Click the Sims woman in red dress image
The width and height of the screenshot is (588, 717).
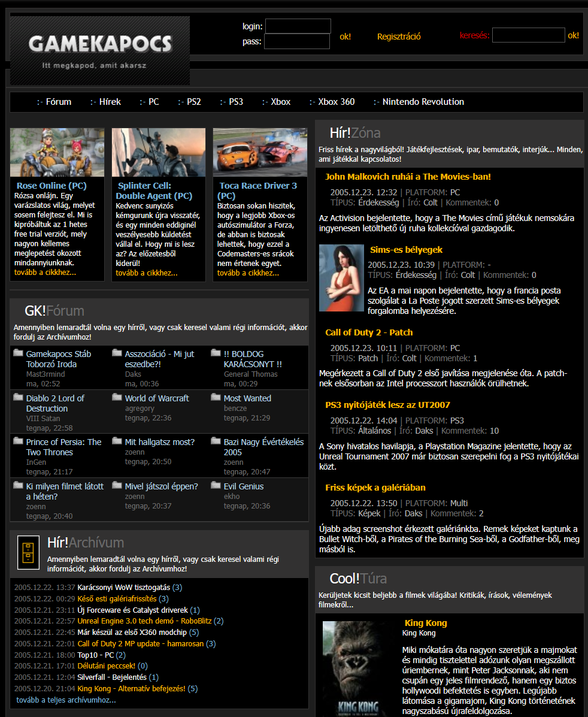click(341, 278)
